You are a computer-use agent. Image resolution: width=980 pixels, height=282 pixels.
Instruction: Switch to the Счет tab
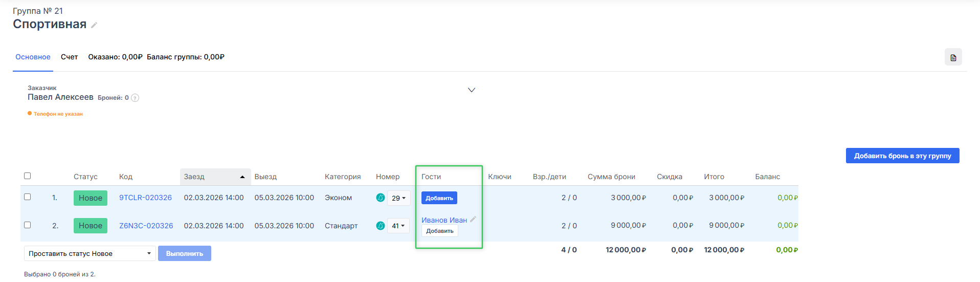tap(69, 57)
